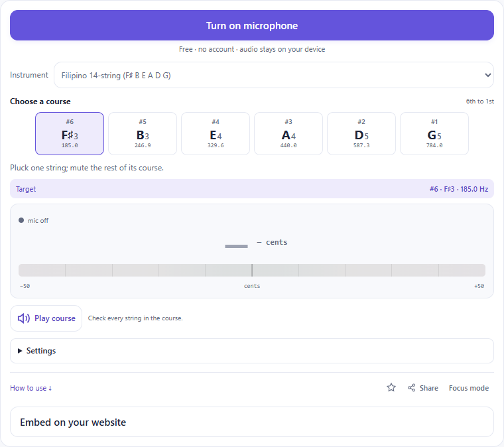This screenshot has height=447, width=504.
Task: Click the mic off status indicator
Action: (x=33, y=220)
